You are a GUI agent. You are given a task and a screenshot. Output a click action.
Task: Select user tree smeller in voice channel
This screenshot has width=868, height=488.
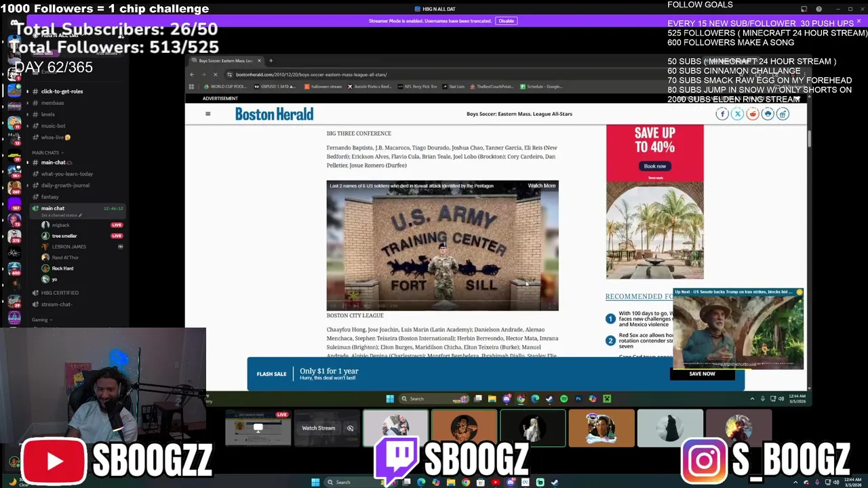[x=64, y=236]
